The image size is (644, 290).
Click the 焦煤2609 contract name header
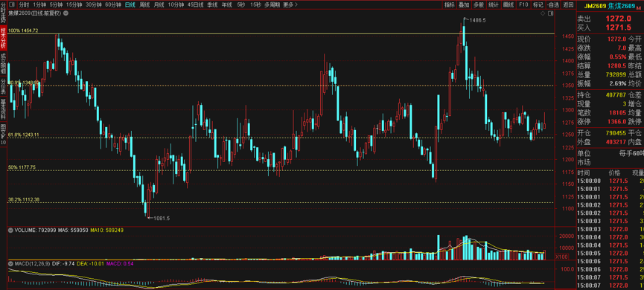pos(622,6)
